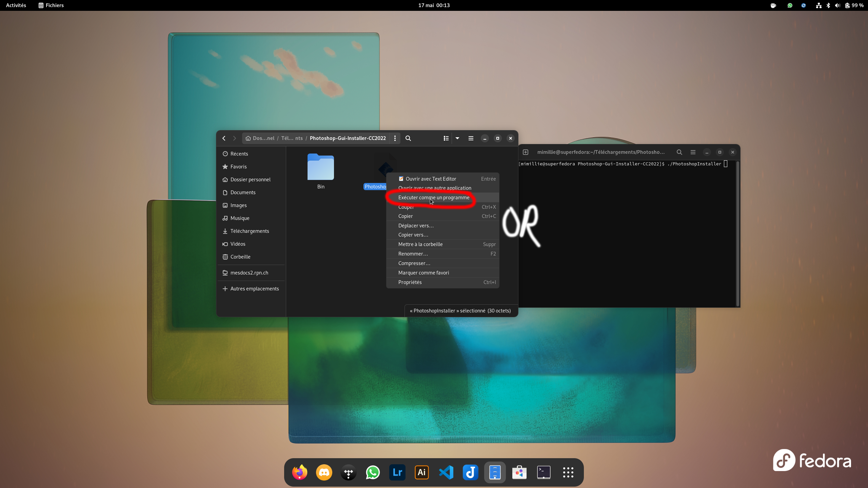Switch Files to list view

coord(446,138)
